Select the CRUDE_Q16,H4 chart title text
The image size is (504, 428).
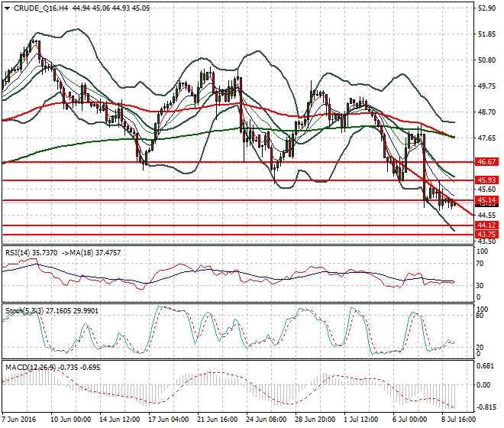(40, 8)
